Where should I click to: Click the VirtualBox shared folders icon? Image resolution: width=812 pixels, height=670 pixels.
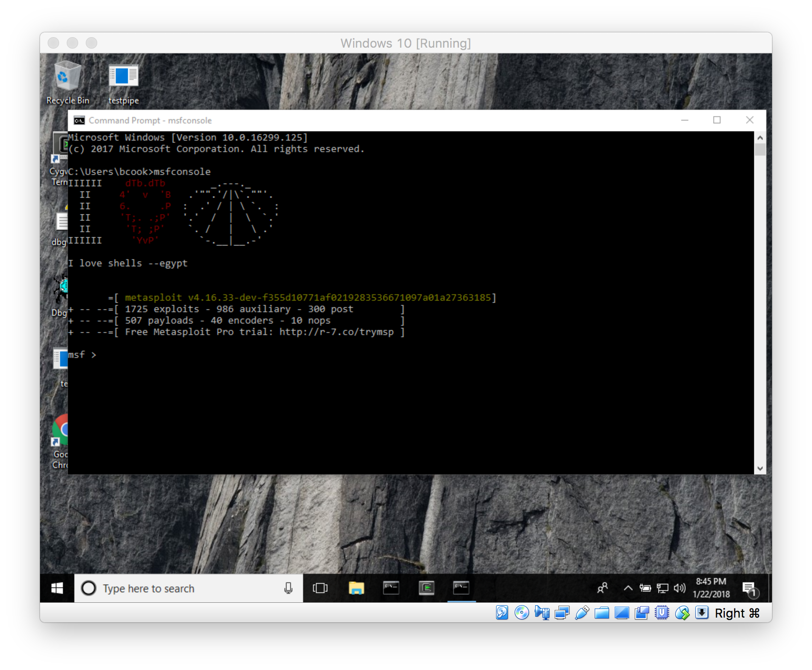click(x=601, y=613)
